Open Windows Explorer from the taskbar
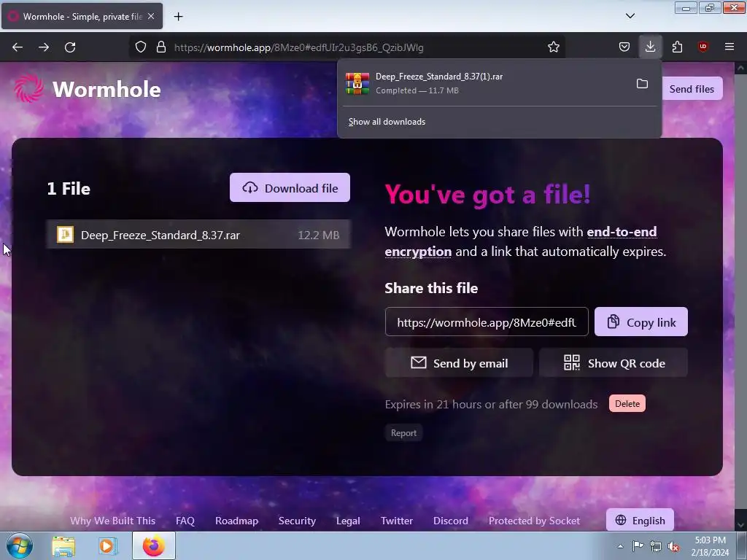Screen dimensions: 747x560 63,546
